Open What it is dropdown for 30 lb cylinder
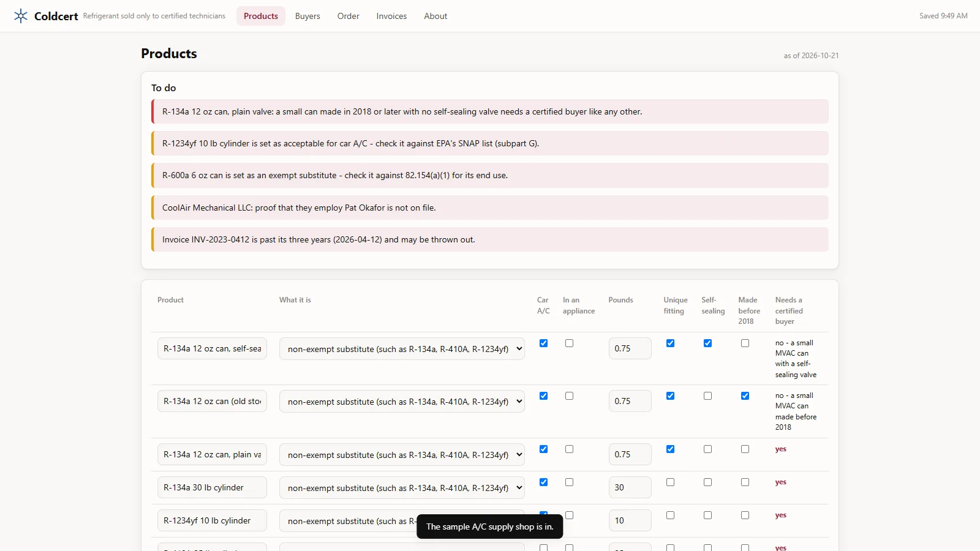Image resolution: width=980 pixels, height=551 pixels. click(402, 488)
